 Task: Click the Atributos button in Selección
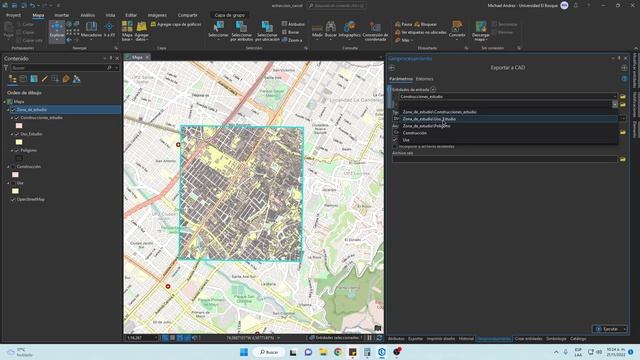pyautogui.click(x=293, y=24)
